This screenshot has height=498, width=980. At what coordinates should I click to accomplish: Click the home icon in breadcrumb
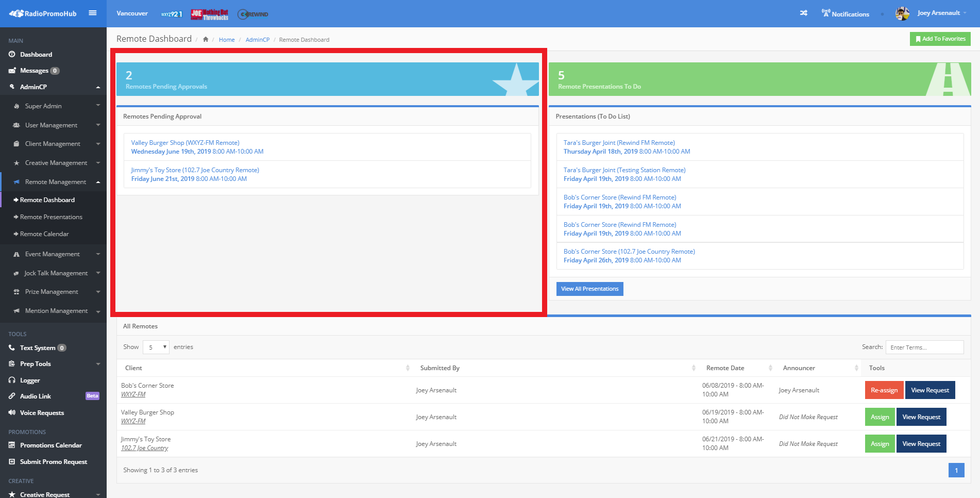click(x=206, y=40)
